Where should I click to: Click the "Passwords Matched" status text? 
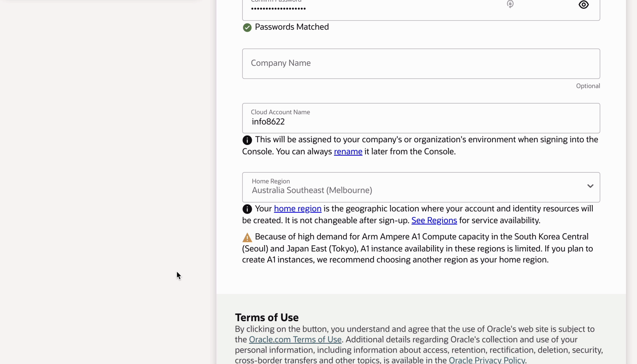point(291,27)
